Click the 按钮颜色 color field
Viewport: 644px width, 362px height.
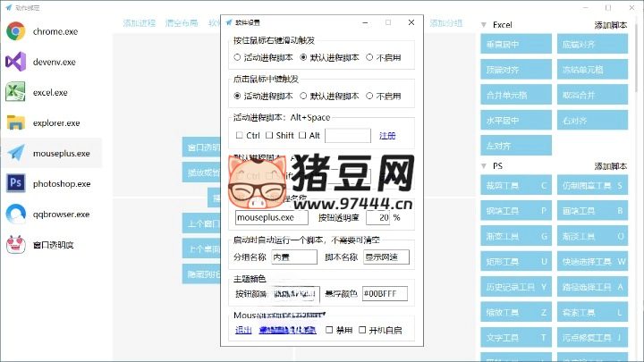(x=295, y=293)
